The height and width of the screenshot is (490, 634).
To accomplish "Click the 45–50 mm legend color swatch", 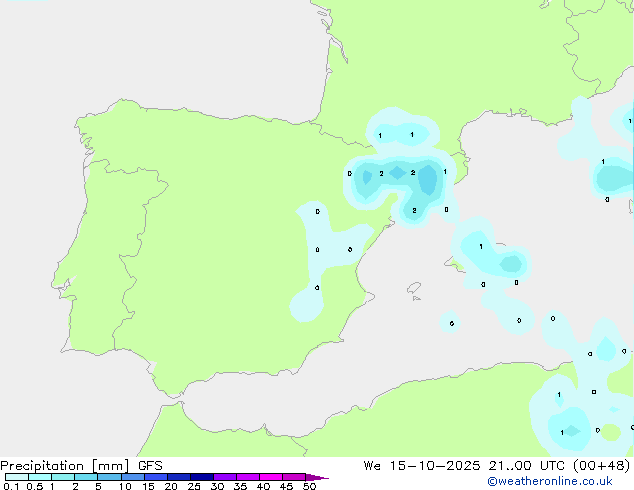I will (x=294, y=477).
